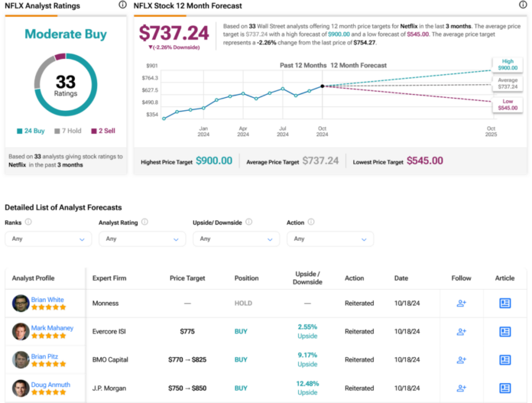532x403 pixels.
Task: Click info icon beside Analyst Rating label
Action: 144,222
